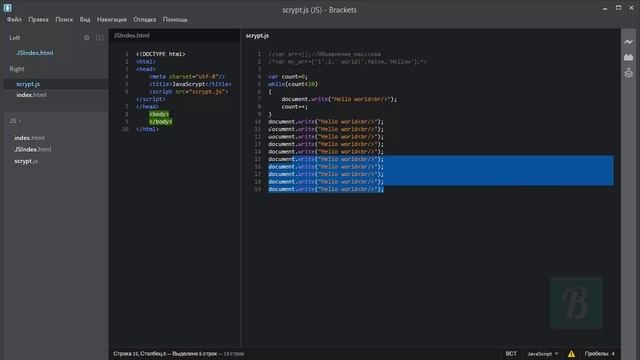Expand the JS project folder dropdown

pyautogui.click(x=15, y=121)
